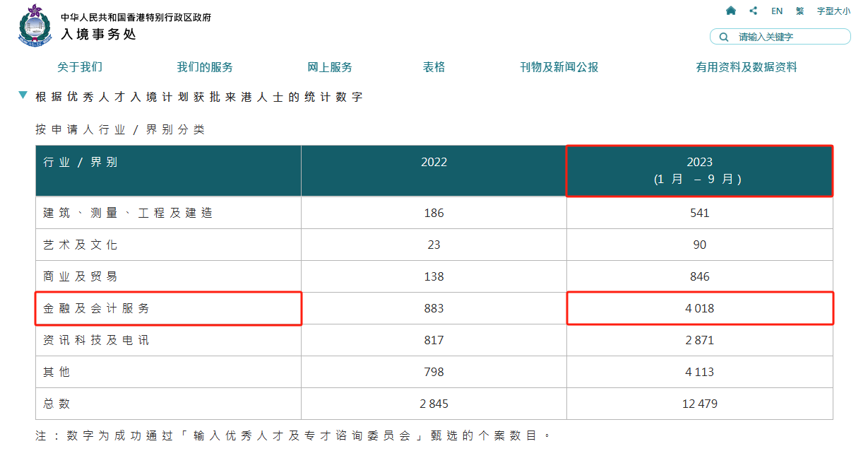Click the 金融及会计服务 row label
Image resolution: width=868 pixels, height=451 pixels.
97,309
